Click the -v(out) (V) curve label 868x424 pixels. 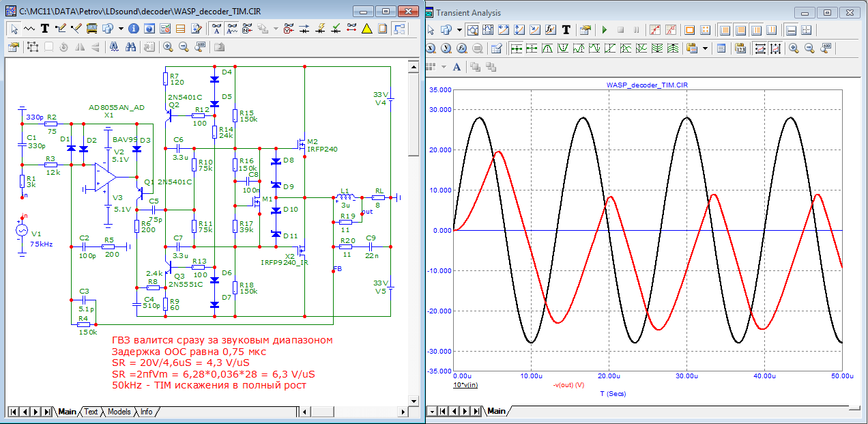[568, 385]
